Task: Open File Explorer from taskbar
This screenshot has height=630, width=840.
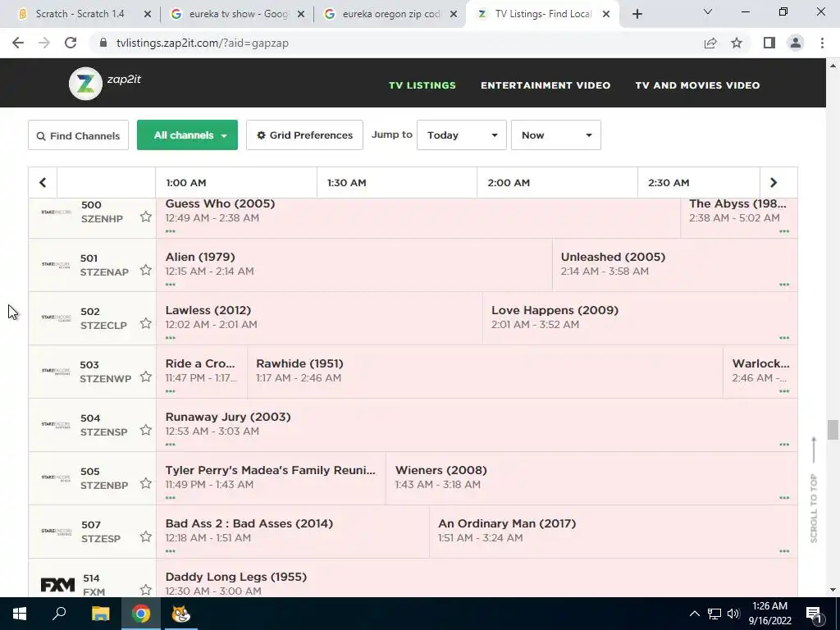Action: click(x=100, y=614)
